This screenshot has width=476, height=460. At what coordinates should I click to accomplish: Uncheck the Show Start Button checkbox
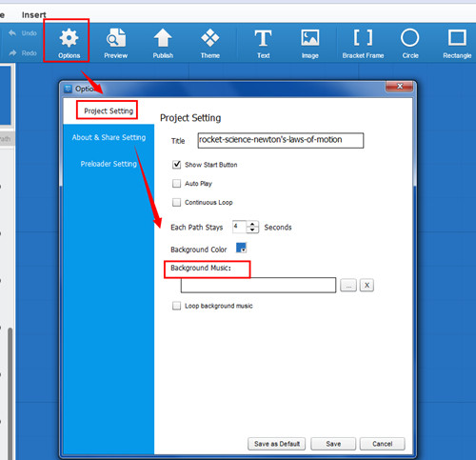tap(176, 165)
